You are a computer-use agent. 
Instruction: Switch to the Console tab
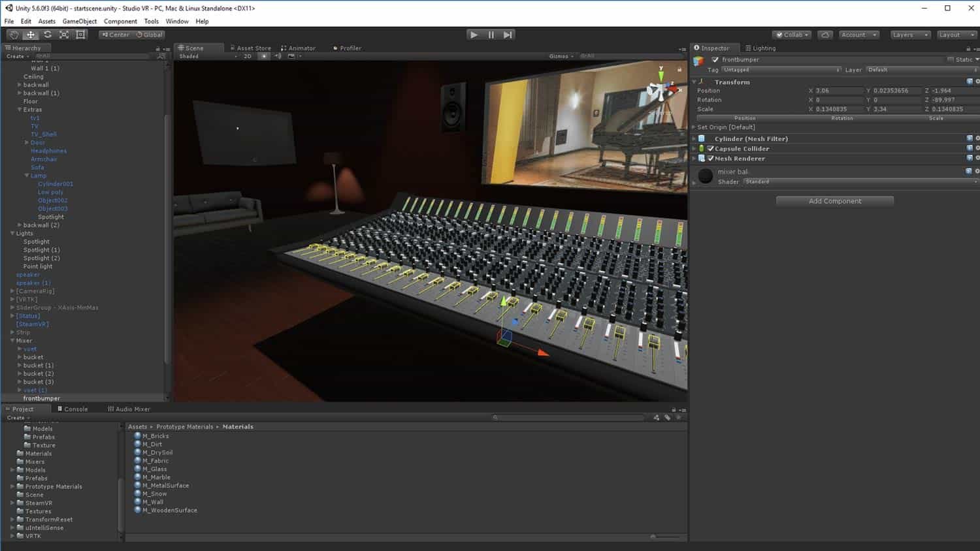click(73, 409)
